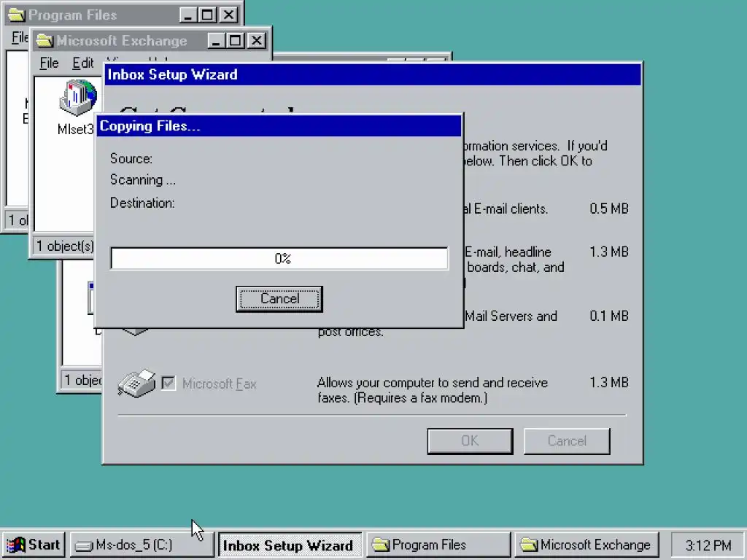Click OK in Inbox Setup Wizard
This screenshot has height=560, width=747.
(x=470, y=441)
